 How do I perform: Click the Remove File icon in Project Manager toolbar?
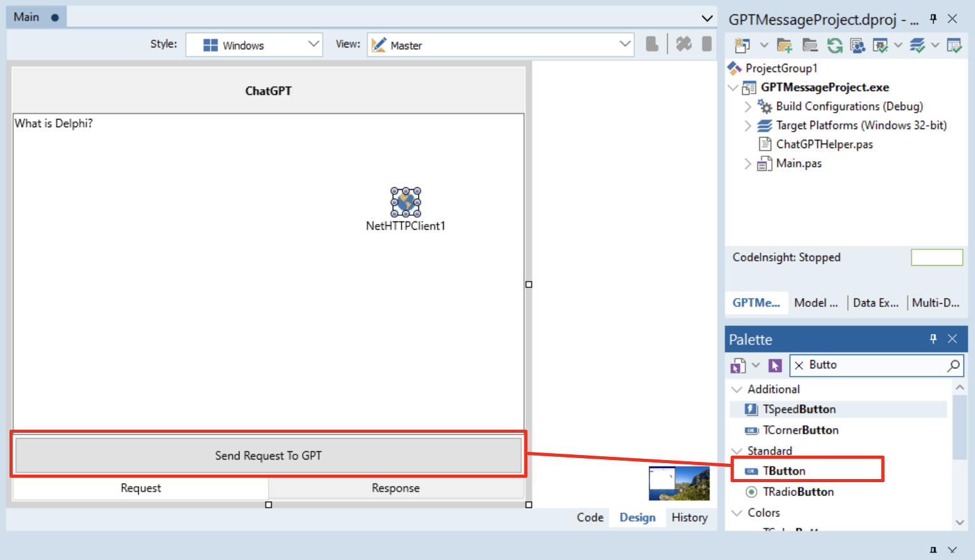810,45
